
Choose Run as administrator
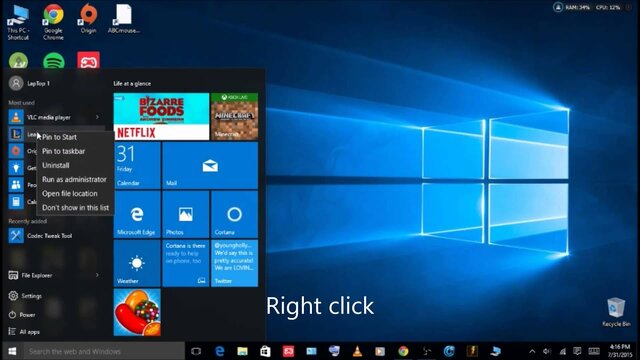pos(75,179)
